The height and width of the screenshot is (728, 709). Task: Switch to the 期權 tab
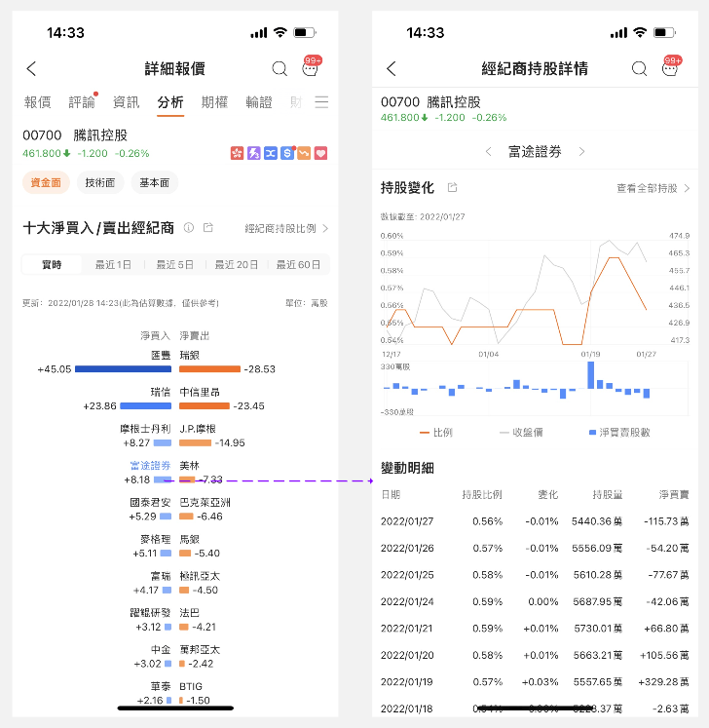[214, 102]
